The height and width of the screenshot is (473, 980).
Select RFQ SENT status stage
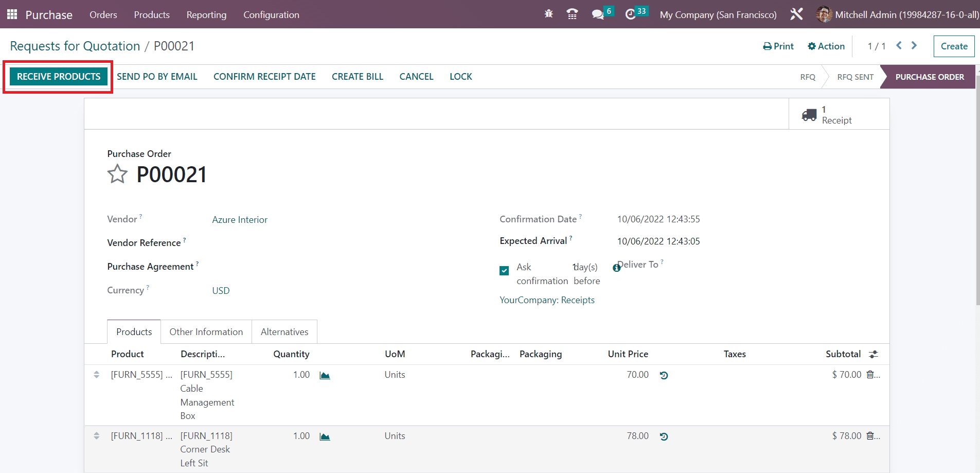855,77
